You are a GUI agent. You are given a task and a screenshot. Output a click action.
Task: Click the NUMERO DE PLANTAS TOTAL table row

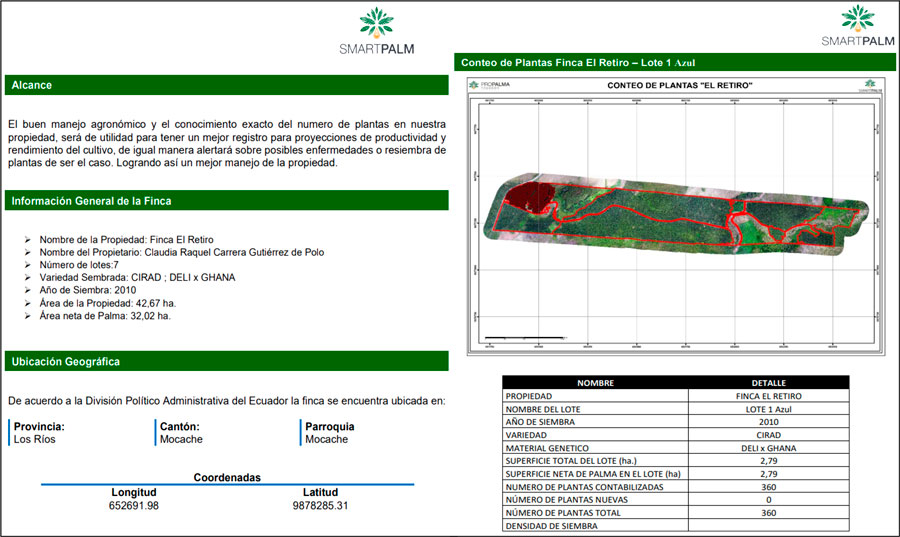tap(676, 513)
